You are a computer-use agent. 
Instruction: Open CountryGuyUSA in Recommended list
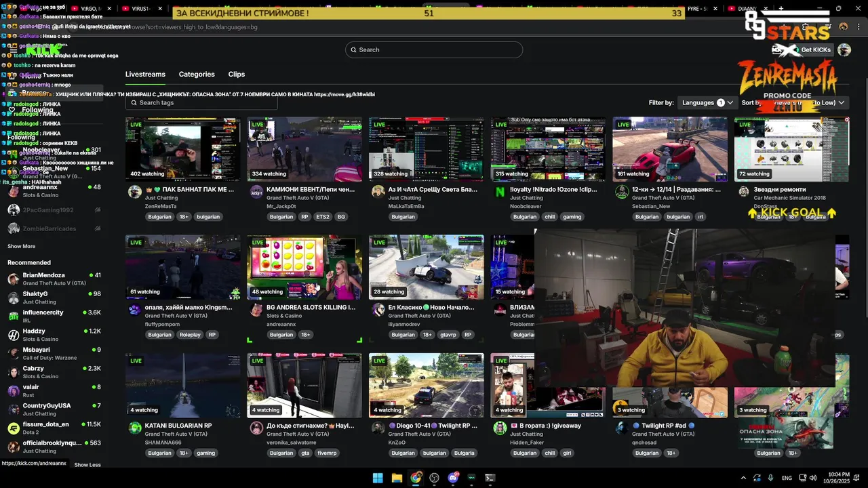[x=54, y=409]
